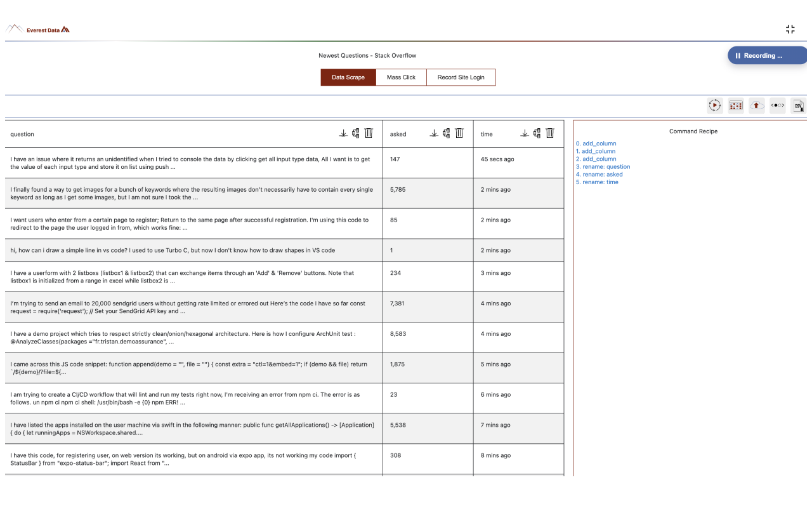Viewport: 812px width, 508px height.
Task: Toggle the selector code view icon
Action: click(777, 105)
